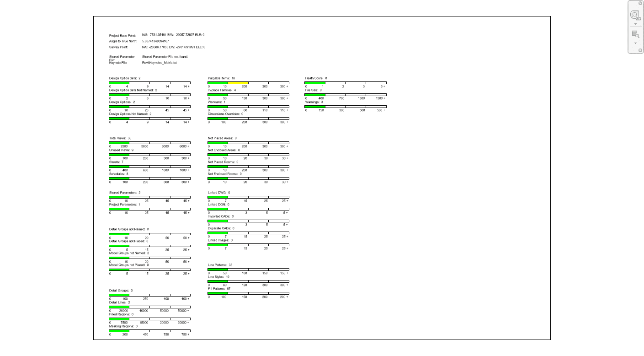
Task: Click the 'In-place Families: 4' label
Action: pos(222,90)
